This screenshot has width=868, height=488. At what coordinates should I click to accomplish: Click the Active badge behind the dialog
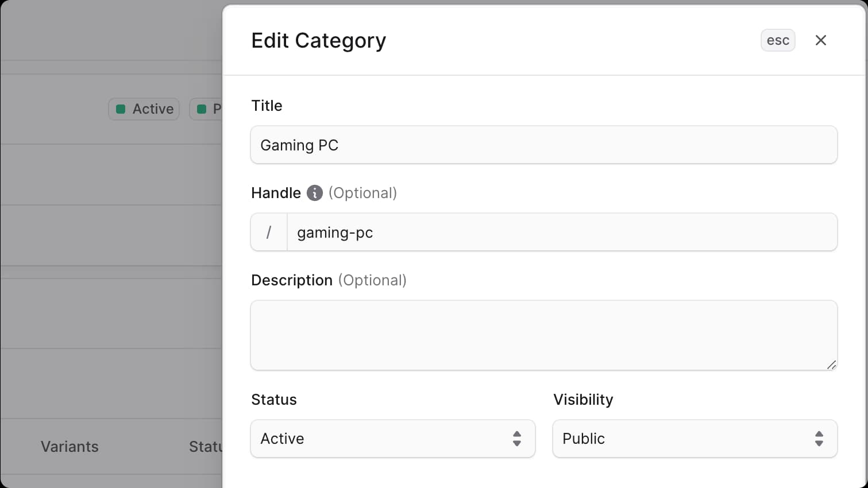coord(144,109)
